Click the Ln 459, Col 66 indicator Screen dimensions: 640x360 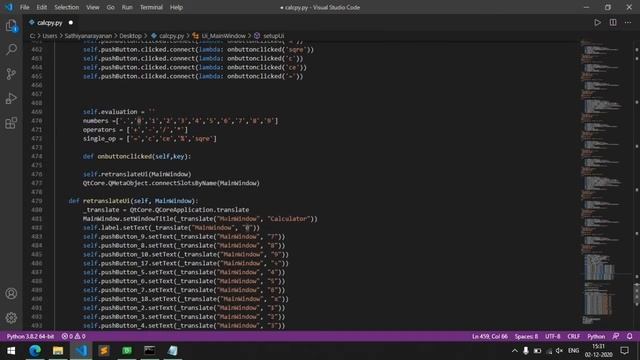[x=490, y=336]
